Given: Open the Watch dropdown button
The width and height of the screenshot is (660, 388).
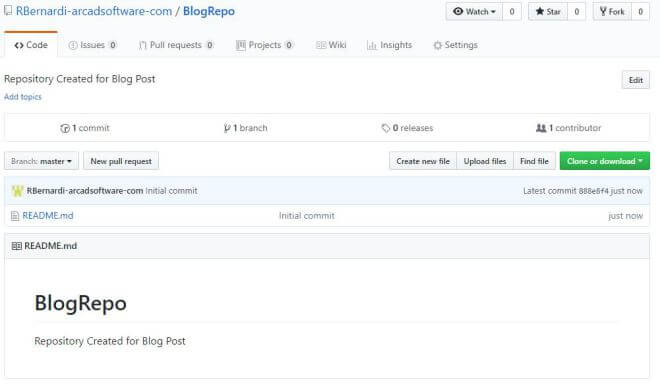Looking at the screenshot, I should (474, 11).
